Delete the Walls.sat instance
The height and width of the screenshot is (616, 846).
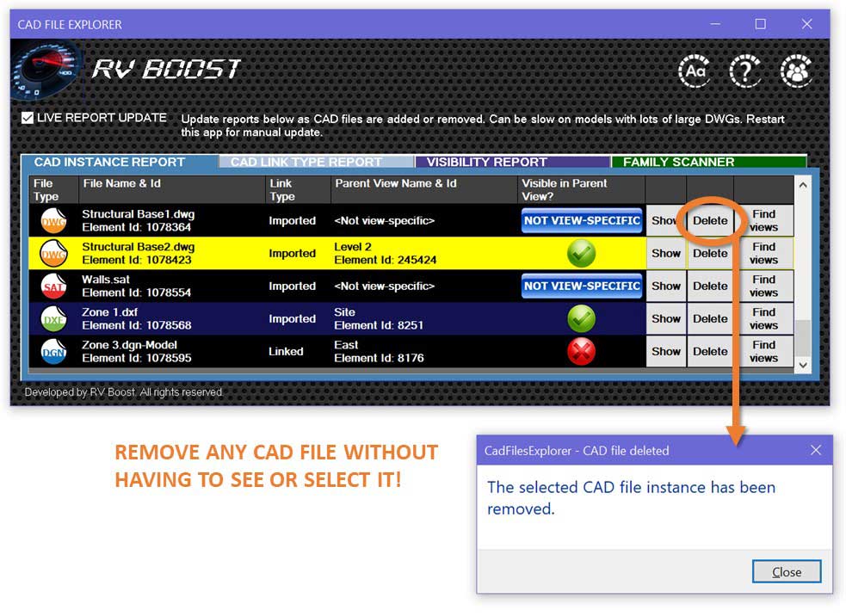[710, 286]
